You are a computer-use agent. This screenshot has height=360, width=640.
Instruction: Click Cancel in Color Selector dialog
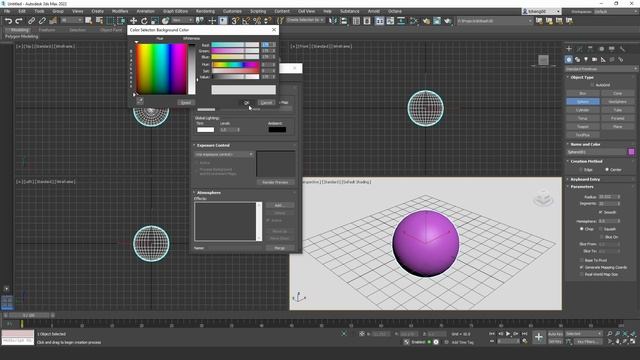[x=267, y=102]
